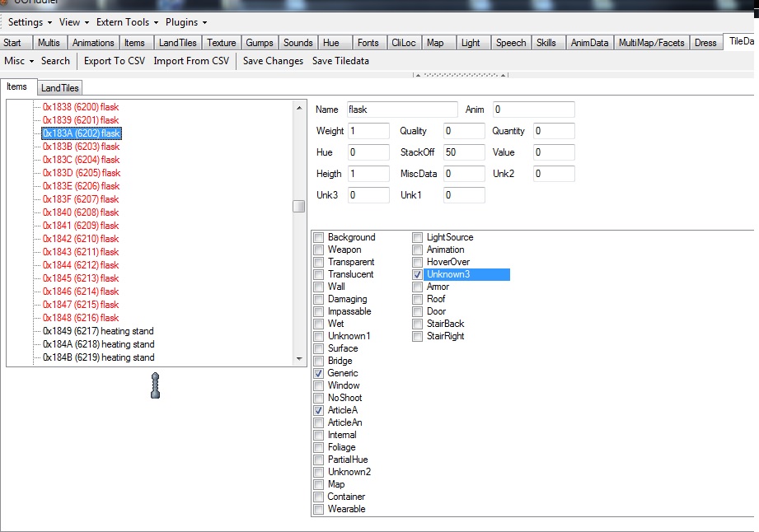Screen dimensions: 759x532
Task: Enable the Background flag checkbox
Action: point(319,237)
